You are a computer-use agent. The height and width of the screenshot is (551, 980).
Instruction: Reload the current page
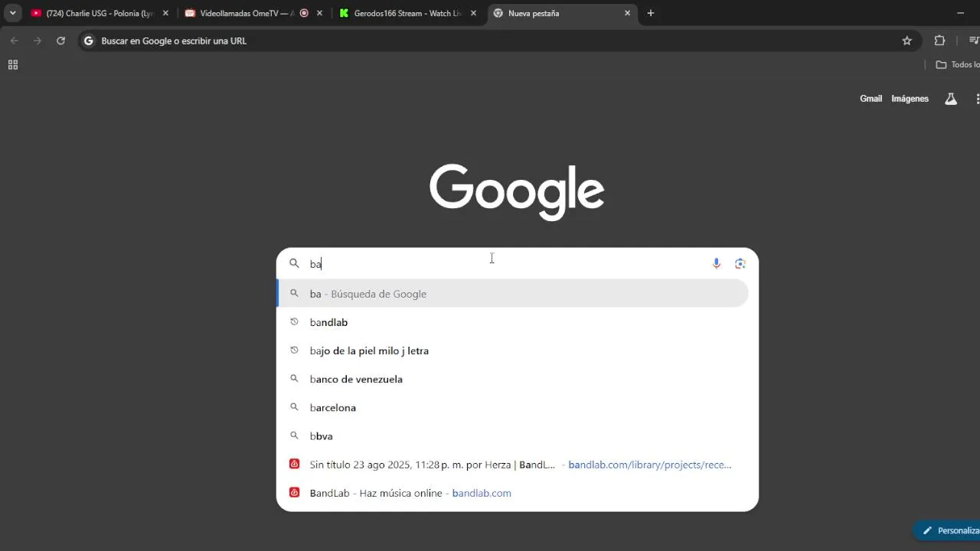pyautogui.click(x=60, y=41)
